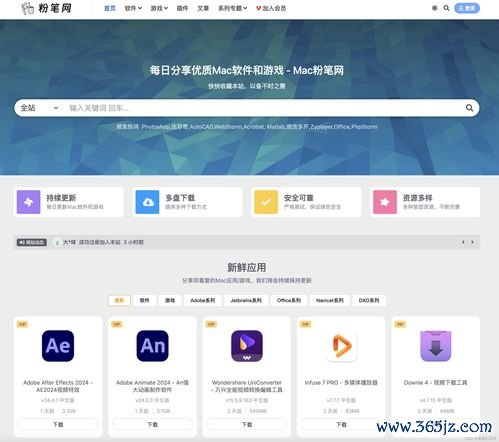Image resolution: width=499 pixels, height=442 pixels.
Task: Expand the 系列专题 navigation dropdown
Action: point(232,8)
